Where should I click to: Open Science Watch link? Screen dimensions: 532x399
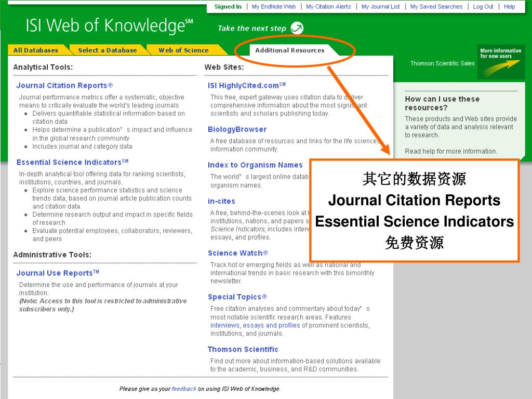tap(238, 253)
